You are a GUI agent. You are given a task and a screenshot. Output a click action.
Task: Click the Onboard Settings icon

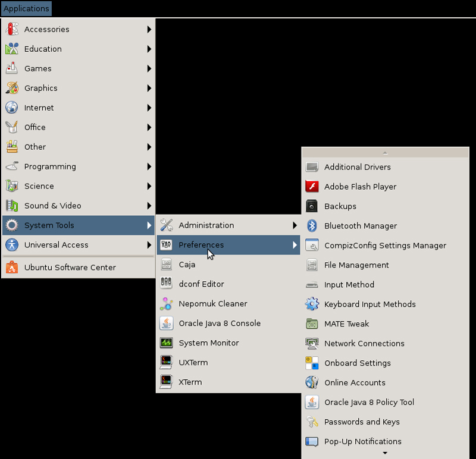[x=312, y=363]
